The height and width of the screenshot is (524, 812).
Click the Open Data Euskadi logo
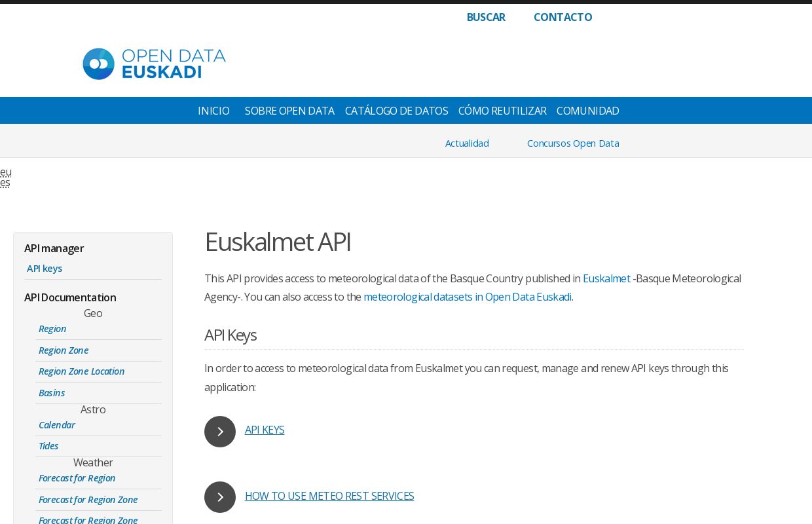point(154,64)
